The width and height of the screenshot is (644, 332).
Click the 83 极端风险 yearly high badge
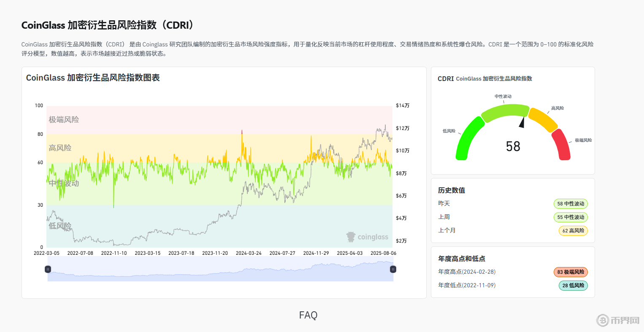pyautogui.click(x=571, y=272)
